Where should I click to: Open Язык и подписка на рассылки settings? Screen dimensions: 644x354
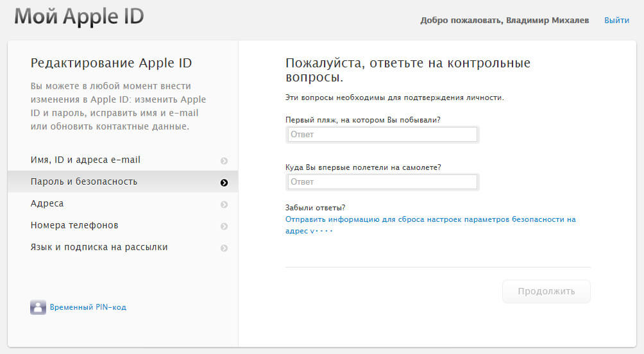(99, 247)
